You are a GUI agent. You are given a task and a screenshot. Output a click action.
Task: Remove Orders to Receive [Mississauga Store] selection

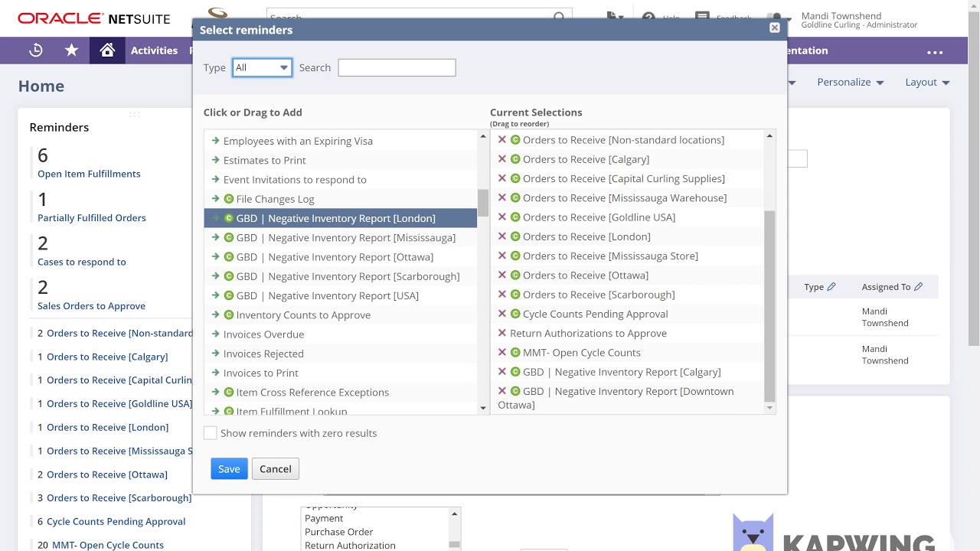pyautogui.click(x=502, y=256)
